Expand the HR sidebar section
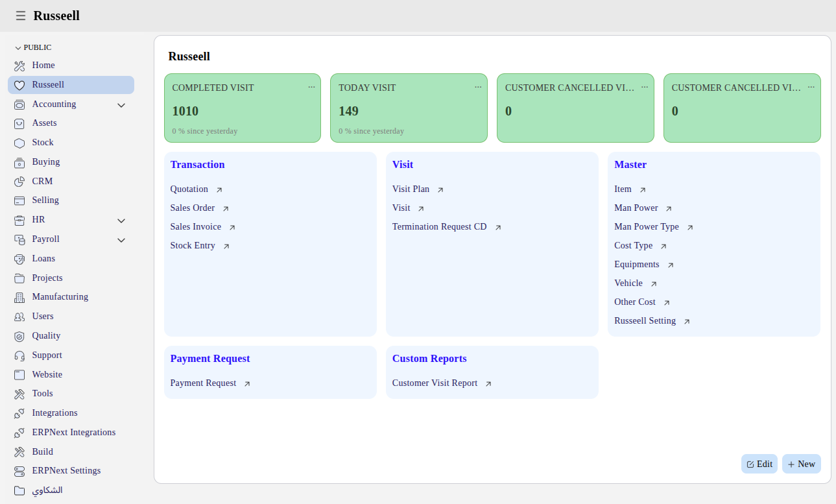This screenshot has width=836, height=504. [121, 221]
